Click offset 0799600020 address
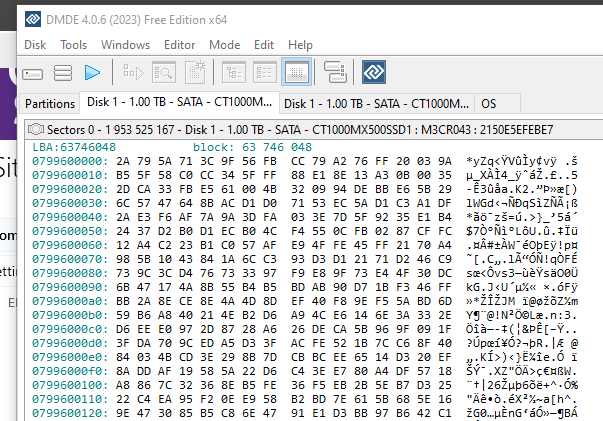The image size is (603, 421). (70, 189)
